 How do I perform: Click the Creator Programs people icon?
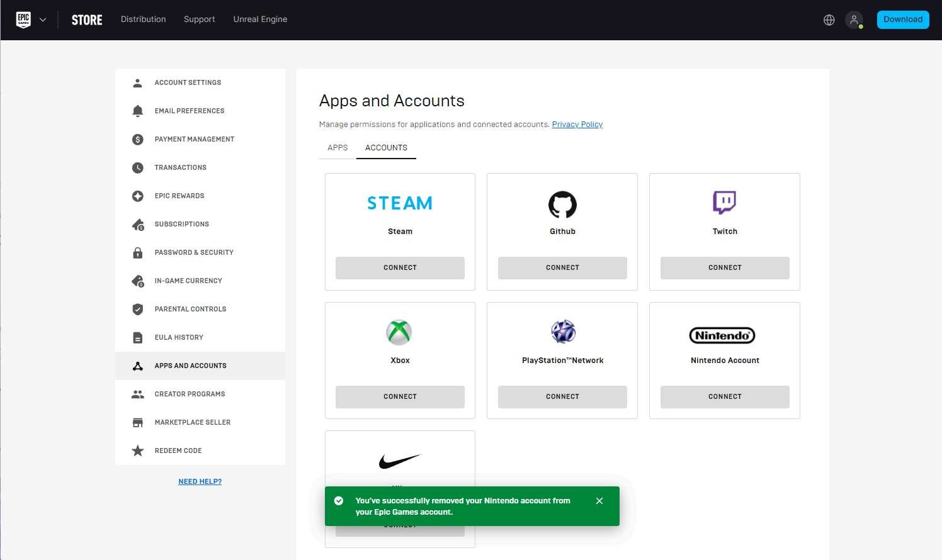click(138, 394)
